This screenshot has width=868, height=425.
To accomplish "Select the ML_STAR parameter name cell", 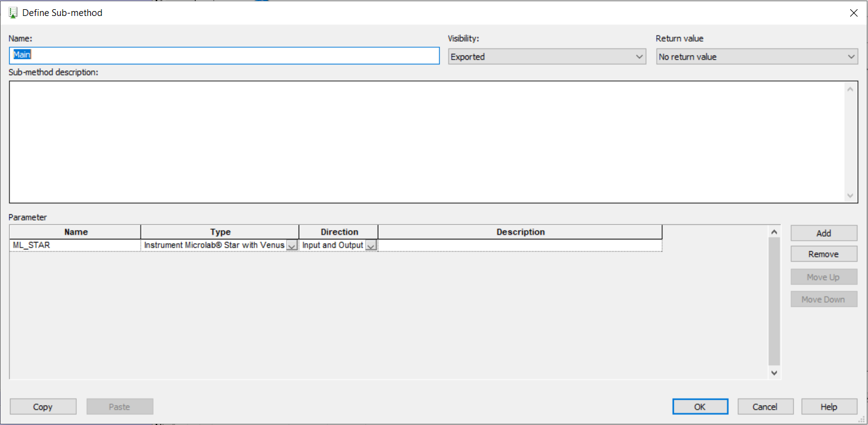I will (76, 245).
